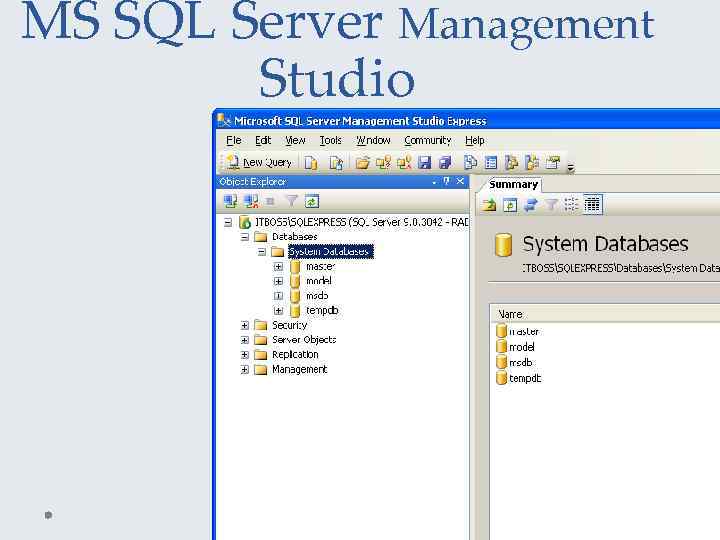Viewport: 720px width, 540px height.
Task: Toggle the Object Explorer auto-hide pin
Action: tap(446, 181)
